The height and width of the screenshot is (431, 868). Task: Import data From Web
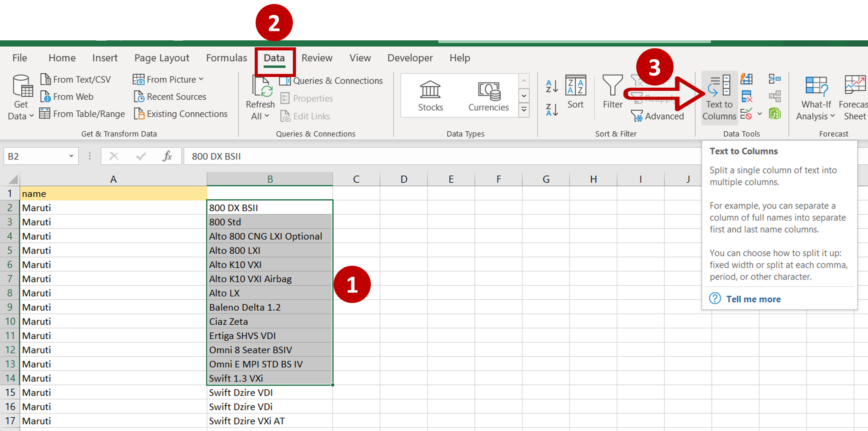67,97
